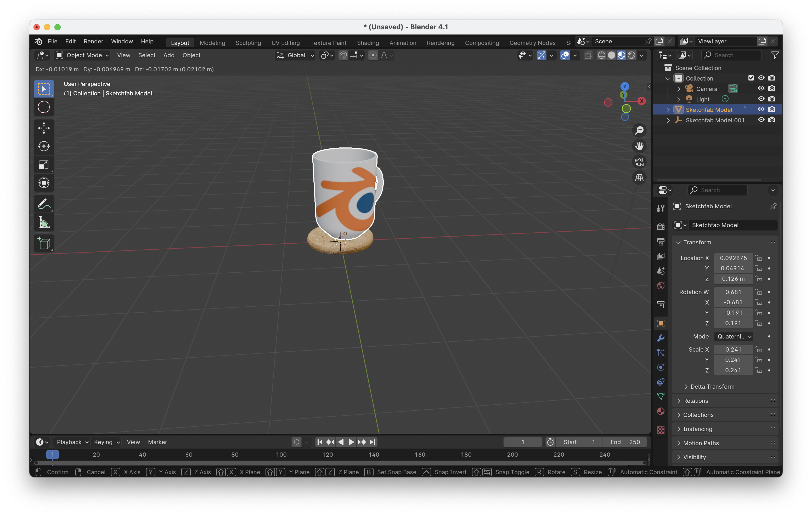Screen dimensions: 812x516
Task: Select the Select Box tool
Action: tap(44, 89)
